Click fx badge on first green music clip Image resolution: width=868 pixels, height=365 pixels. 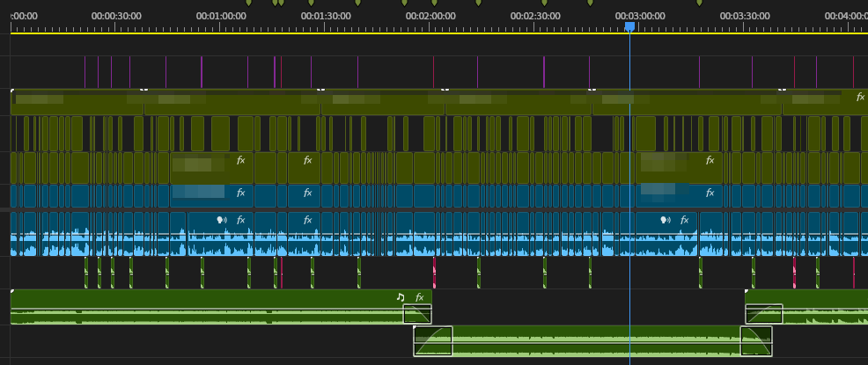(x=420, y=297)
